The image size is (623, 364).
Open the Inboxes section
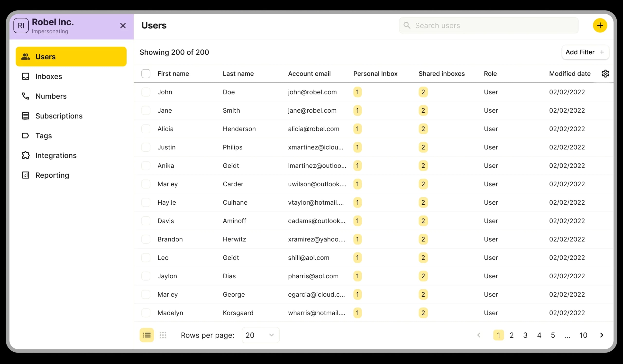click(x=71, y=76)
